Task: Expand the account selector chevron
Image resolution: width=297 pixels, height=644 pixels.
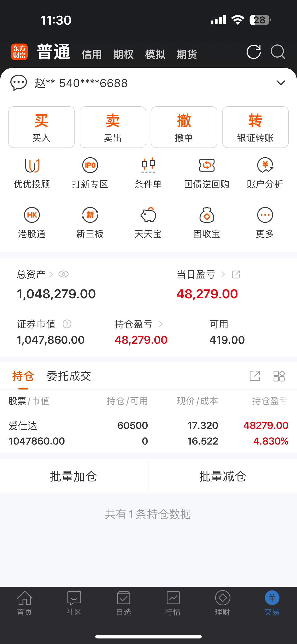Action: point(281,83)
